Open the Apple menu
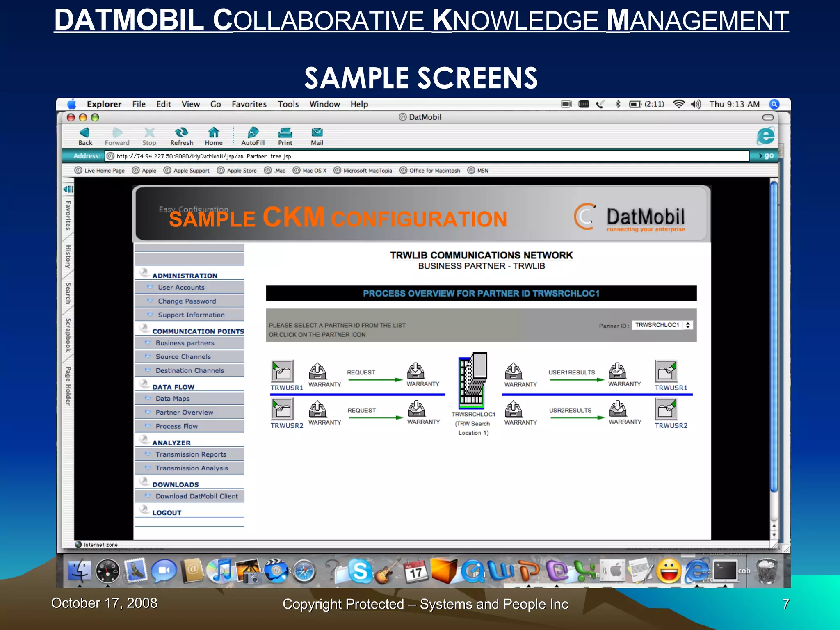 pos(72,104)
